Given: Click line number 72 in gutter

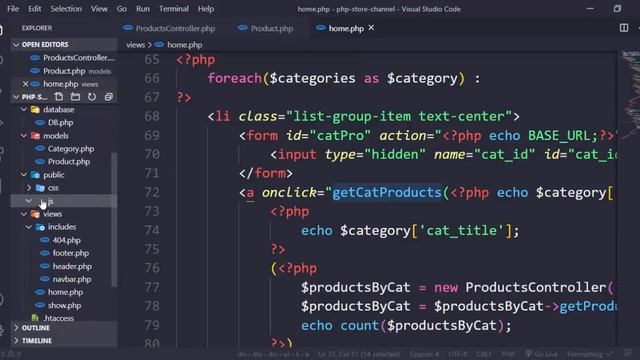Looking at the screenshot, I should coord(152,192).
